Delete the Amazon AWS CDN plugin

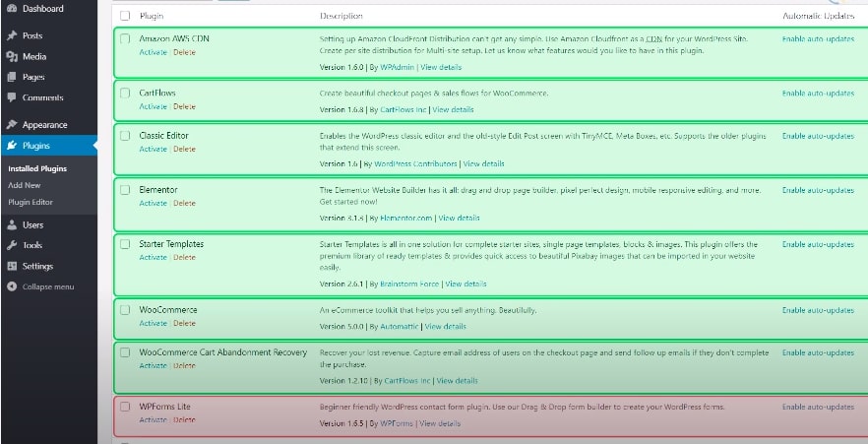click(184, 52)
